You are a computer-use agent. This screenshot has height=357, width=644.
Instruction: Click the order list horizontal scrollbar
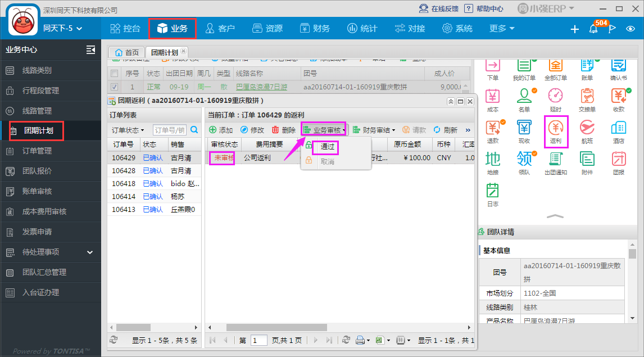[x=134, y=327]
